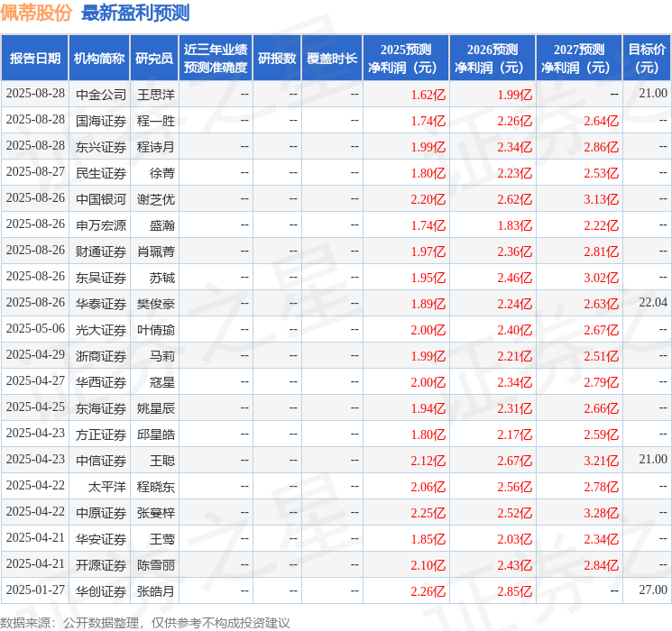Click analyst 程晓东 cell
This screenshot has width=672, height=631.
156,487
